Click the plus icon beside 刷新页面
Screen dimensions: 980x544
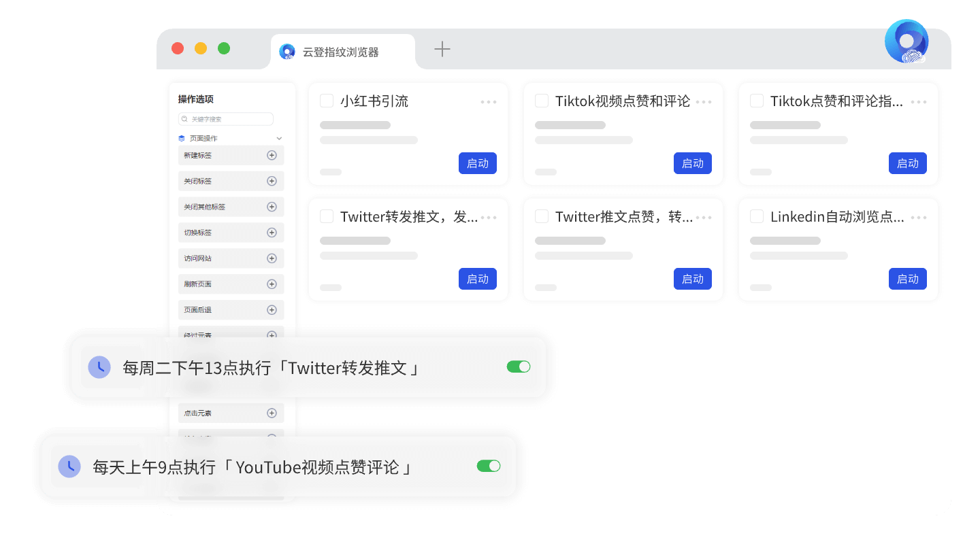click(x=272, y=284)
